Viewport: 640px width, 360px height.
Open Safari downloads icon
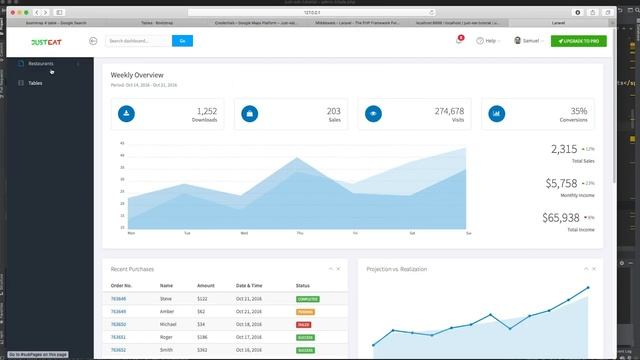coord(578,13)
